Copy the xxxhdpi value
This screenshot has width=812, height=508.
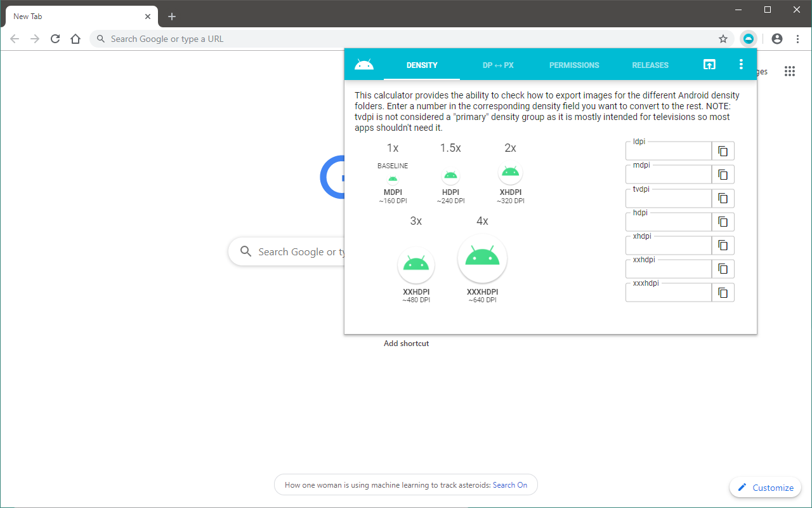pos(723,292)
